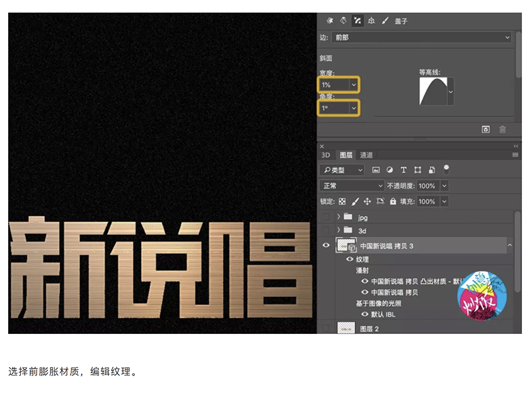Lock artboard nesting icon

coord(380,202)
